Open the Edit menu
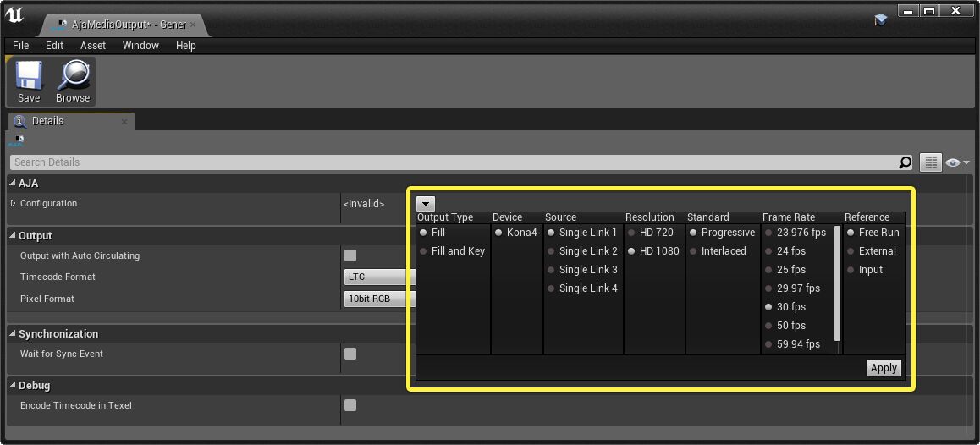The width and height of the screenshot is (980, 445). point(54,46)
